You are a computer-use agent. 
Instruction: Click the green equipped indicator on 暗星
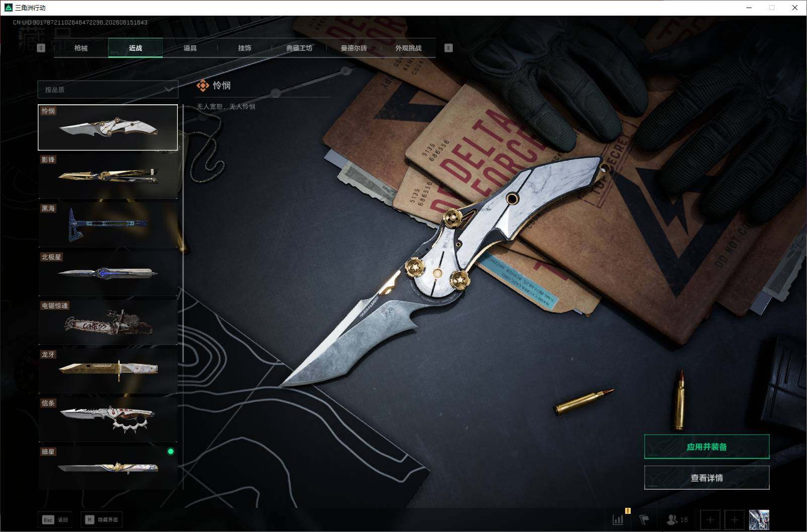pyautogui.click(x=171, y=451)
